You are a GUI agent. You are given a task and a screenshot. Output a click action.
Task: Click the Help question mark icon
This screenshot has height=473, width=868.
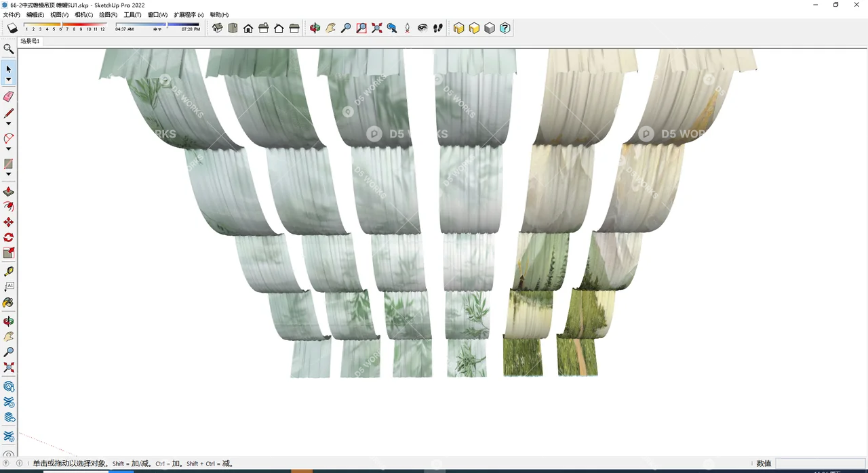(x=505, y=28)
